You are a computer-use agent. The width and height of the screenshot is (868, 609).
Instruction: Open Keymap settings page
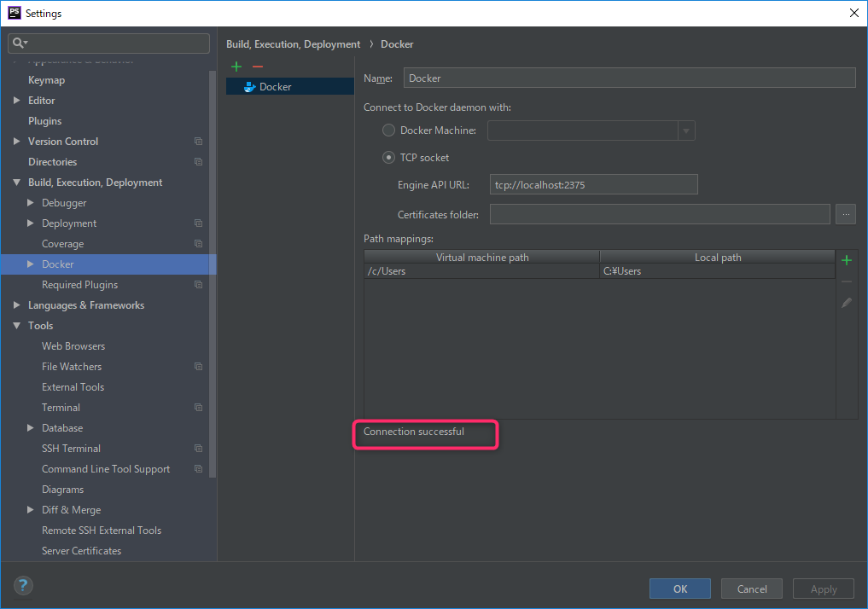click(x=46, y=80)
